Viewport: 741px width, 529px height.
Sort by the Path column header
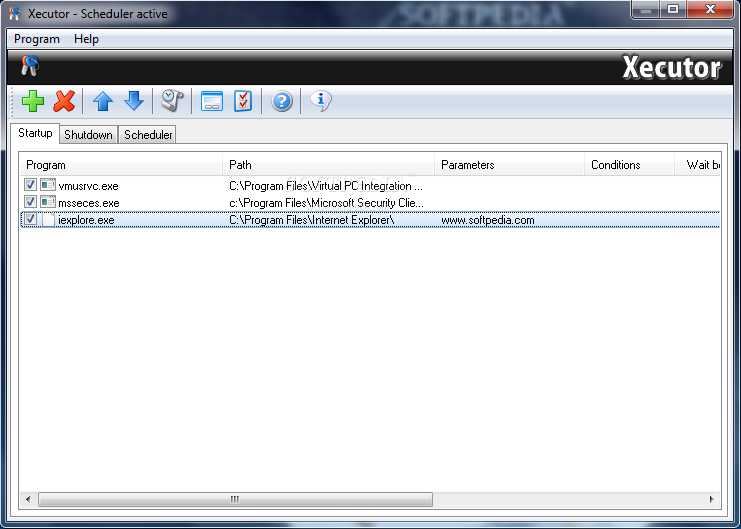[x=328, y=165]
